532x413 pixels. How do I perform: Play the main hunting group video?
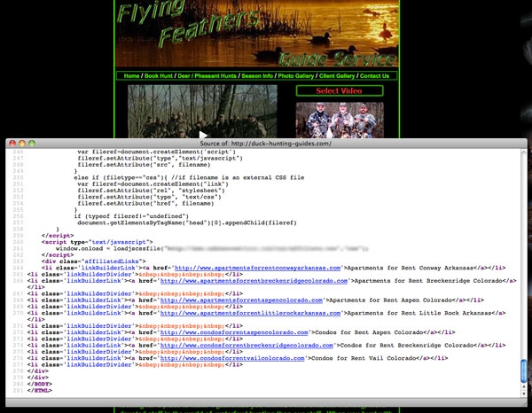pos(202,135)
